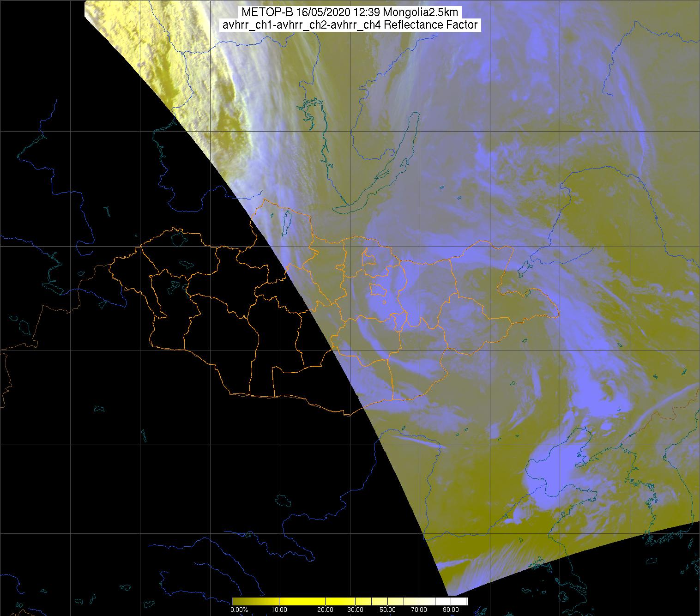
Task: Click the title line "METOP-B 16/05/2020 12:39 Mongolia2.5km"
Action: 350,12
